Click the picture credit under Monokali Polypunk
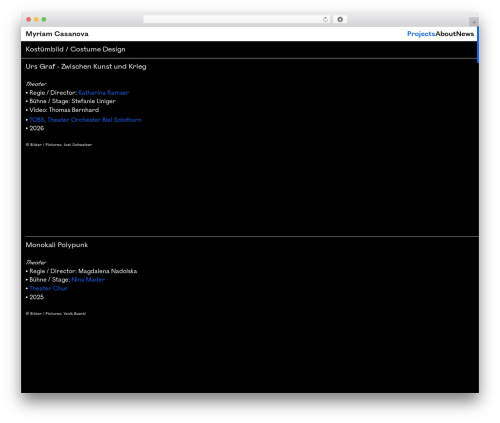Viewport: 500px width, 423px height. (x=56, y=313)
